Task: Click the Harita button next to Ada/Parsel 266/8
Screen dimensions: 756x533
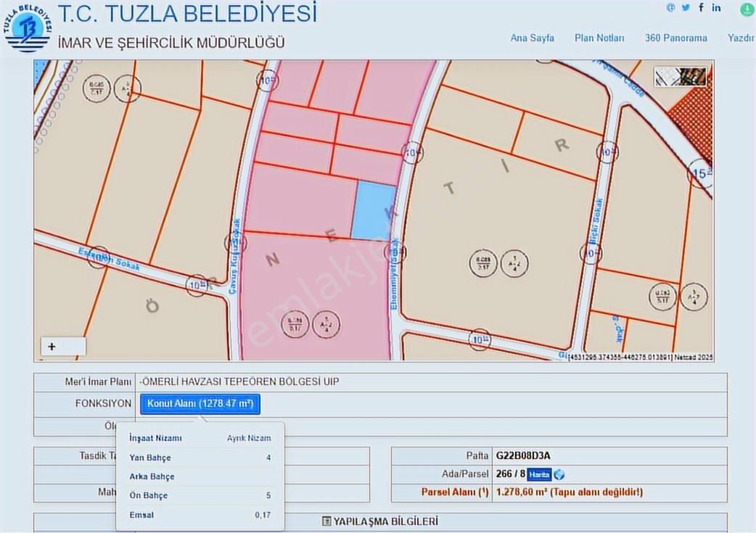Action: (x=538, y=474)
